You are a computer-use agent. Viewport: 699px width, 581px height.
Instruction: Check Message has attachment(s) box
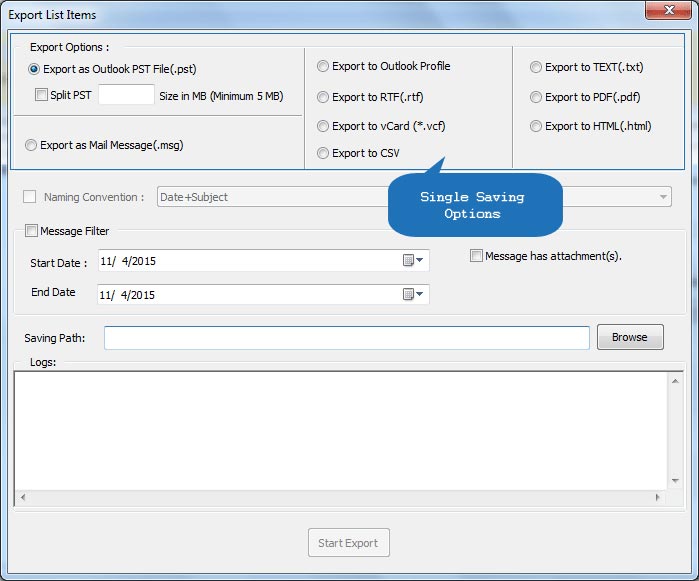coord(476,256)
